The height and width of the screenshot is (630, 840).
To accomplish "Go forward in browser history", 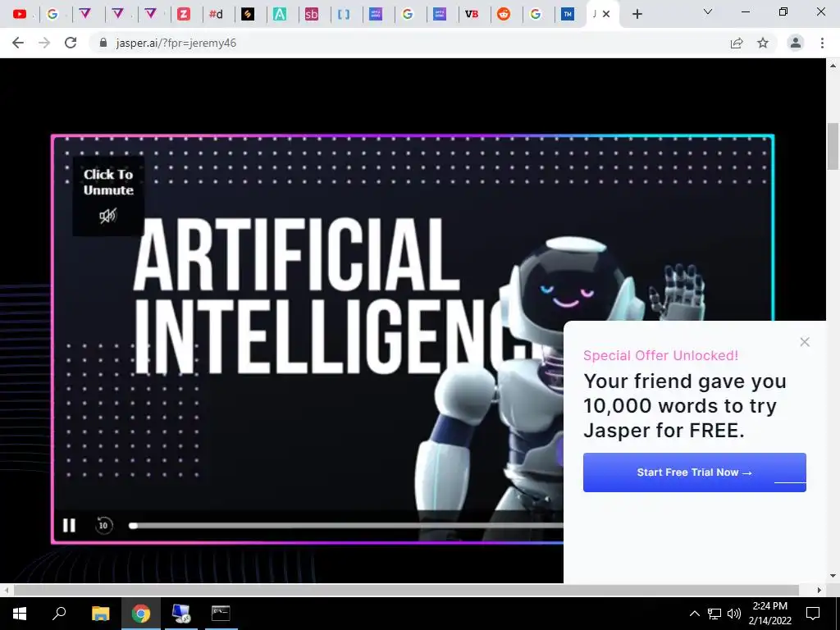I will click(44, 43).
